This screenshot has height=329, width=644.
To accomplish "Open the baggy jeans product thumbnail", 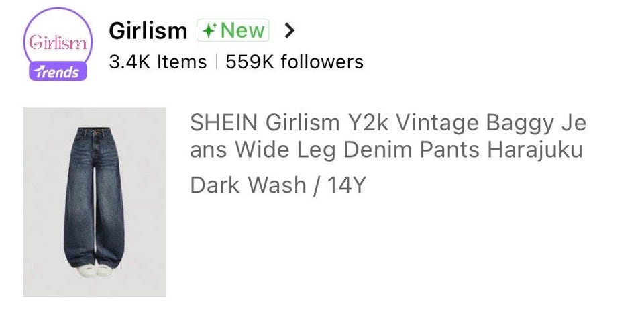I will click(x=95, y=202).
